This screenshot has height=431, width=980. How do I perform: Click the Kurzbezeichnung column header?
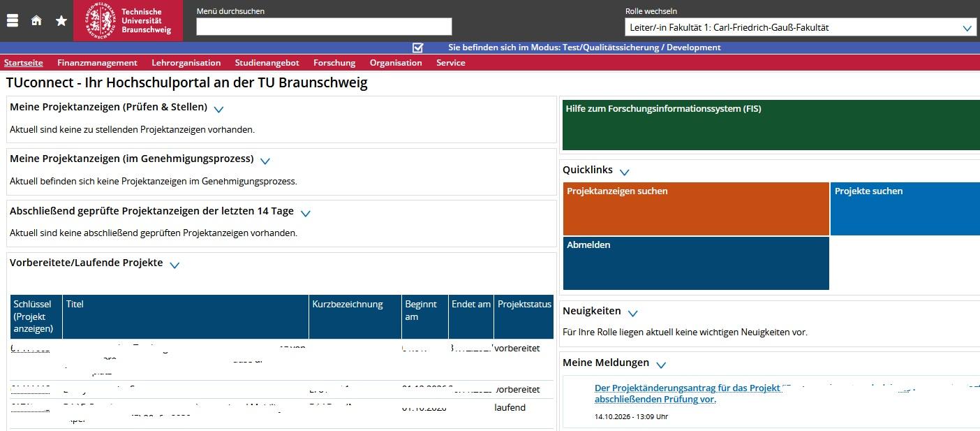point(355,316)
